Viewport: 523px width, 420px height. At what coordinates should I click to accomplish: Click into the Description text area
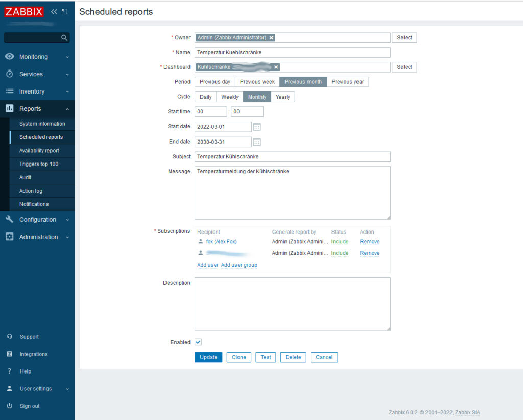tap(292, 304)
